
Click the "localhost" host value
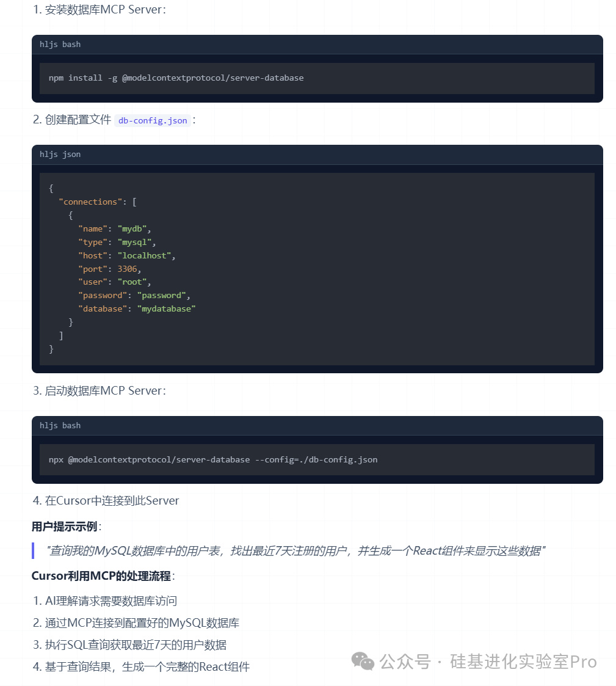pyautogui.click(x=144, y=255)
